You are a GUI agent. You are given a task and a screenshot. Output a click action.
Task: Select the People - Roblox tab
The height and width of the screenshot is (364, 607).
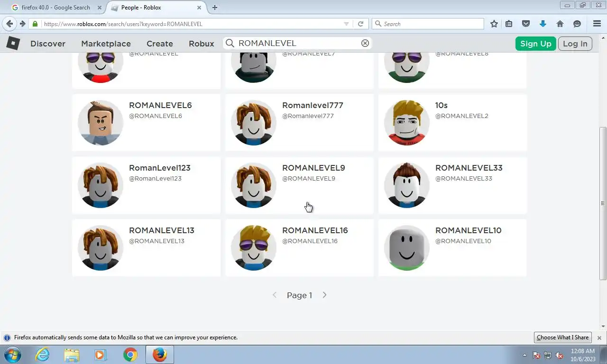[156, 8]
